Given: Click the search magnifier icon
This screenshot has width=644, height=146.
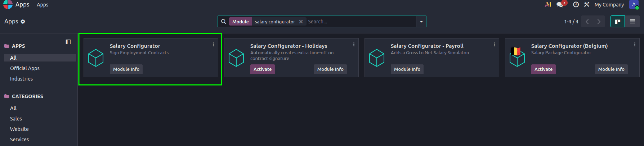Looking at the screenshot, I should point(224,22).
